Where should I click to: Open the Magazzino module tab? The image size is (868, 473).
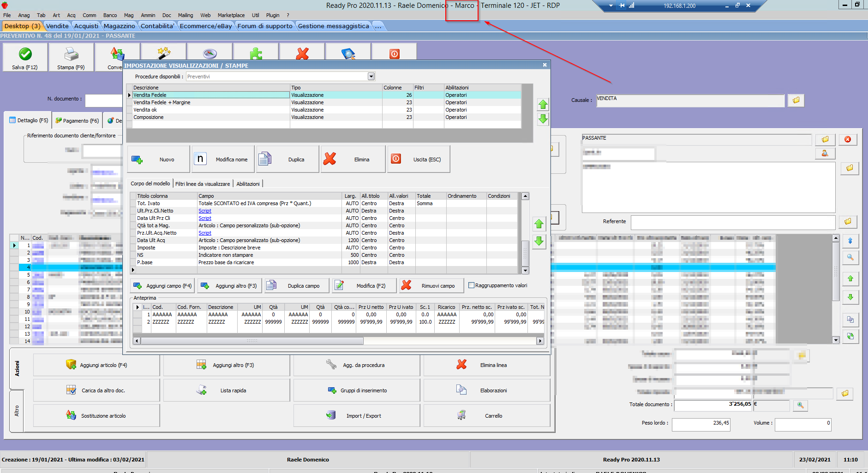pos(119,26)
